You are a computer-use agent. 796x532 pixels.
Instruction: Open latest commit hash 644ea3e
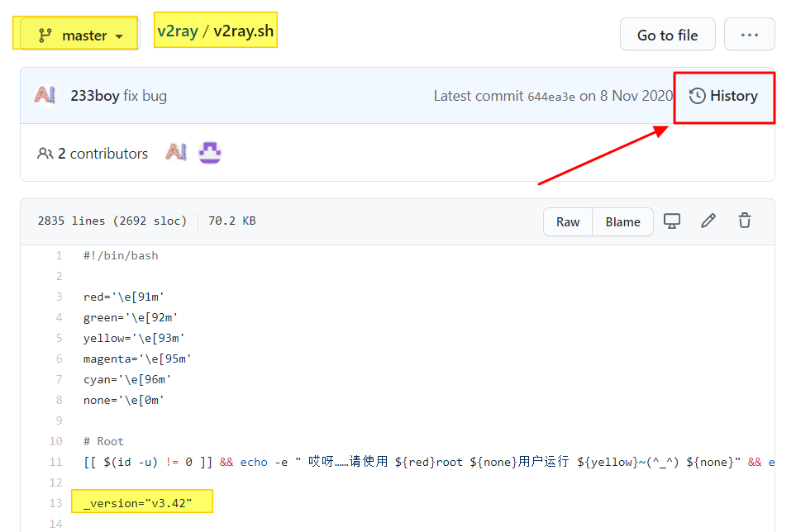pos(551,97)
